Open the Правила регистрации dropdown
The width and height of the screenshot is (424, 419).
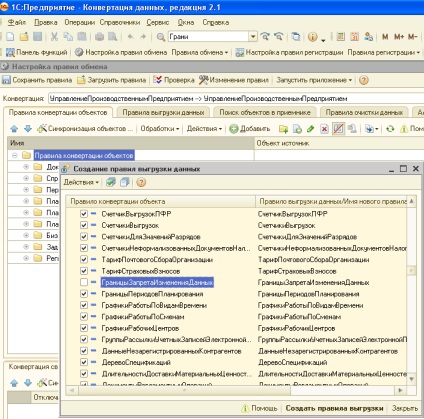tap(384, 52)
